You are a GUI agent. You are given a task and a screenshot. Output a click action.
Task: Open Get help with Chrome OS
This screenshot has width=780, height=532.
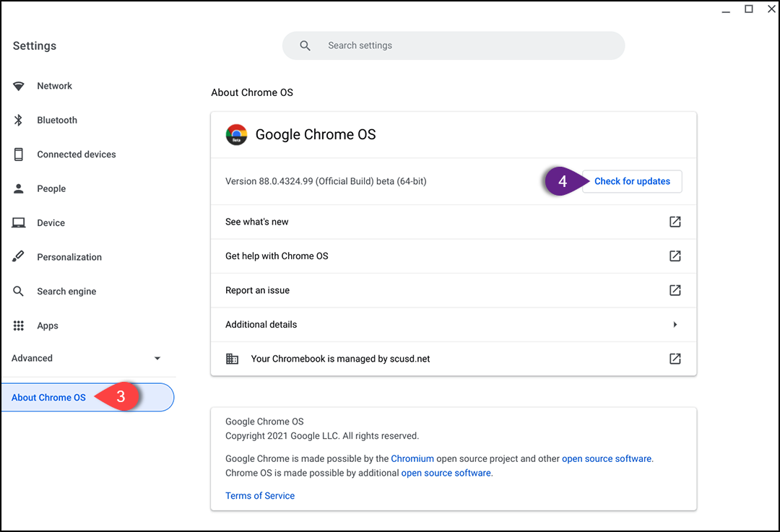click(453, 256)
